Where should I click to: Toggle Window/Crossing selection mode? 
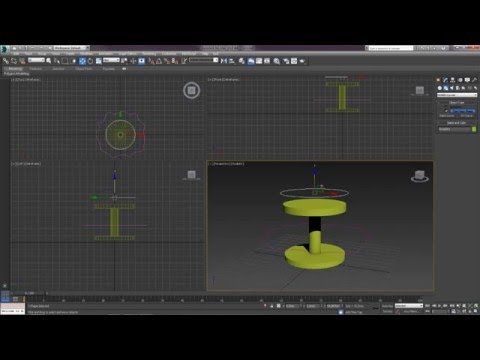(x=74, y=61)
